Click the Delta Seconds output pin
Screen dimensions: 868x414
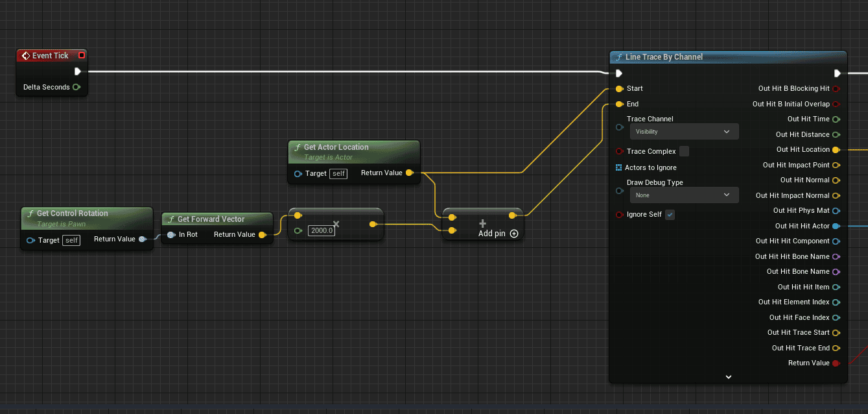[x=76, y=87]
